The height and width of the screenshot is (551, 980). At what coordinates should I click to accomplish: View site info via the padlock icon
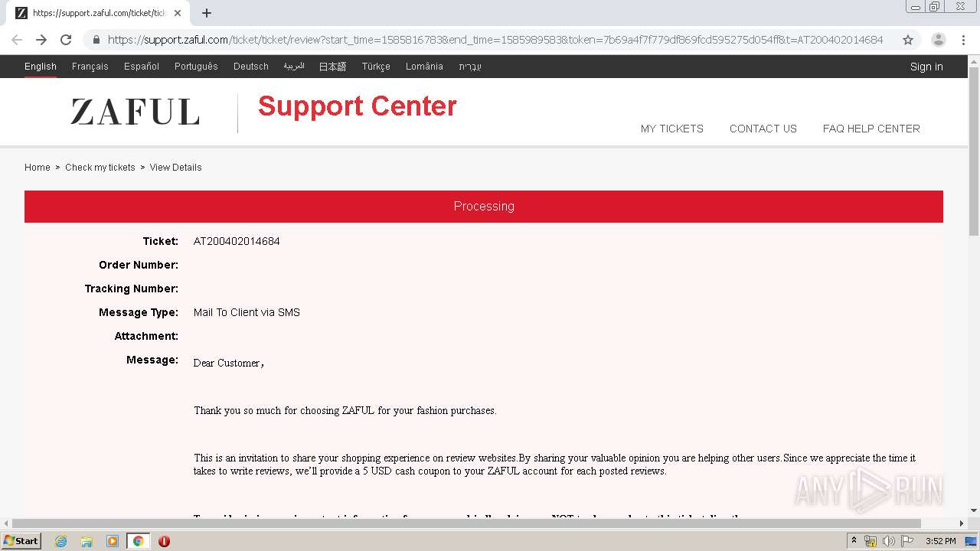96,40
